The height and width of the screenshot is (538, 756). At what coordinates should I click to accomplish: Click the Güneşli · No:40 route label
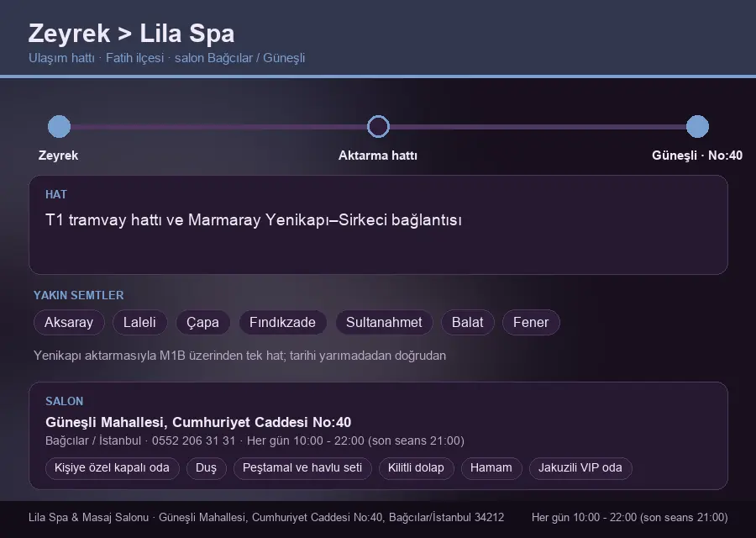click(697, 156)
